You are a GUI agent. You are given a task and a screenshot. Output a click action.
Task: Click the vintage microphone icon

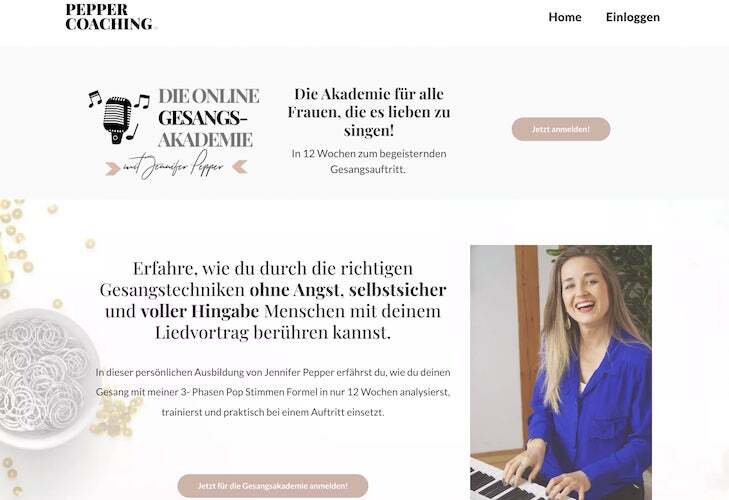(x=117, y=120)
